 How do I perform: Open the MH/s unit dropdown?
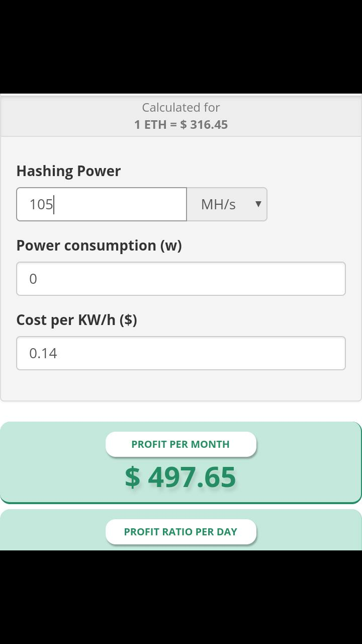tap(226, 204)
